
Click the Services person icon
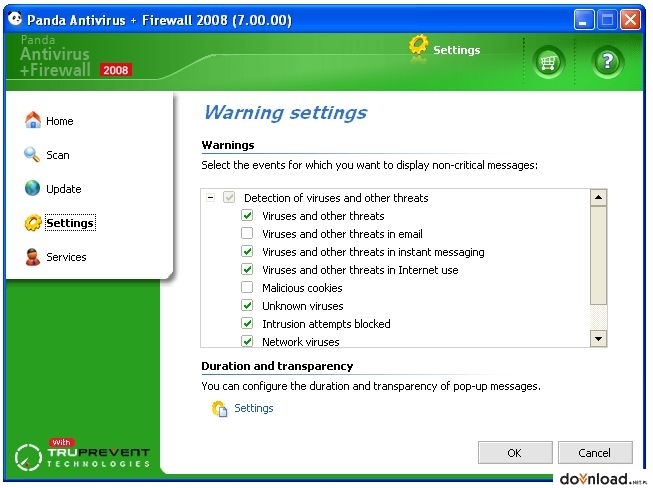click(x=32, y=257)
